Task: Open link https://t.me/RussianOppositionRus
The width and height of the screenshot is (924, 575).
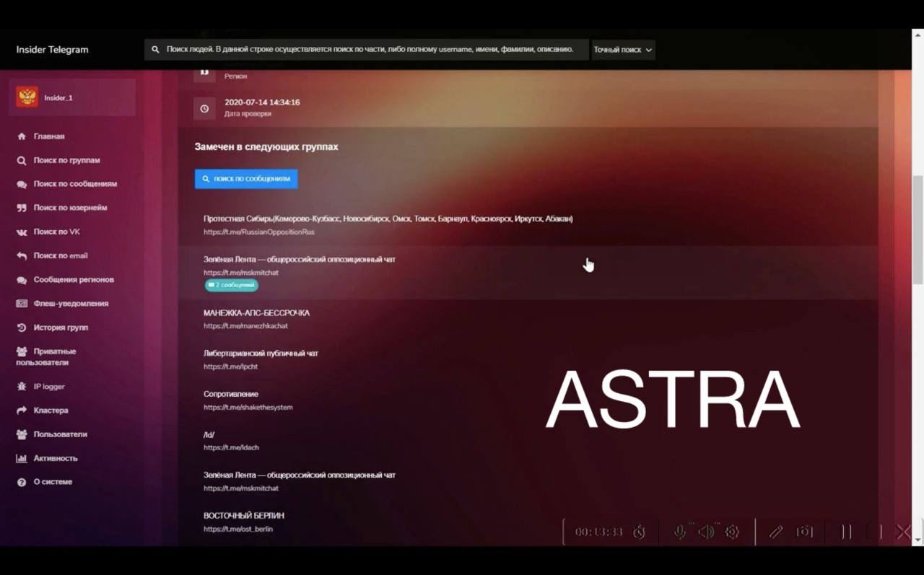Action: coord(259,232)
